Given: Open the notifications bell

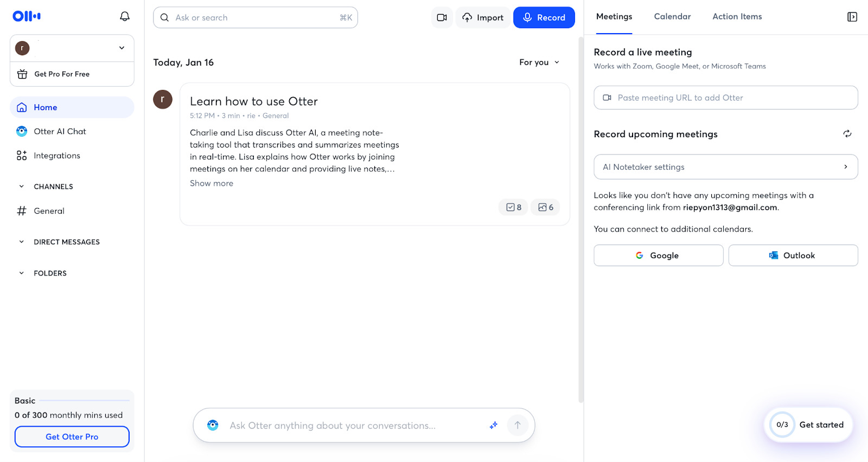Looking at the screenshot, I should (x=125, y=17).
